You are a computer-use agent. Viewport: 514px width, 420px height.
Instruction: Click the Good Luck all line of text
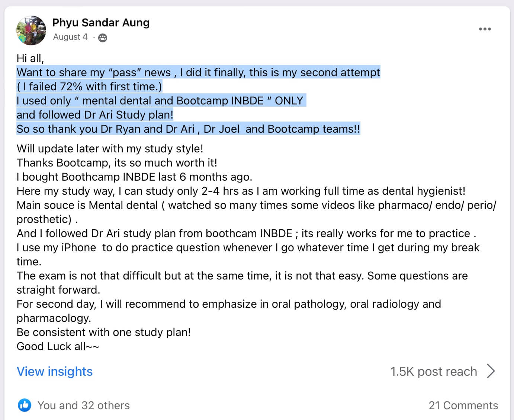pyautogui.click(x=58, y=346)
